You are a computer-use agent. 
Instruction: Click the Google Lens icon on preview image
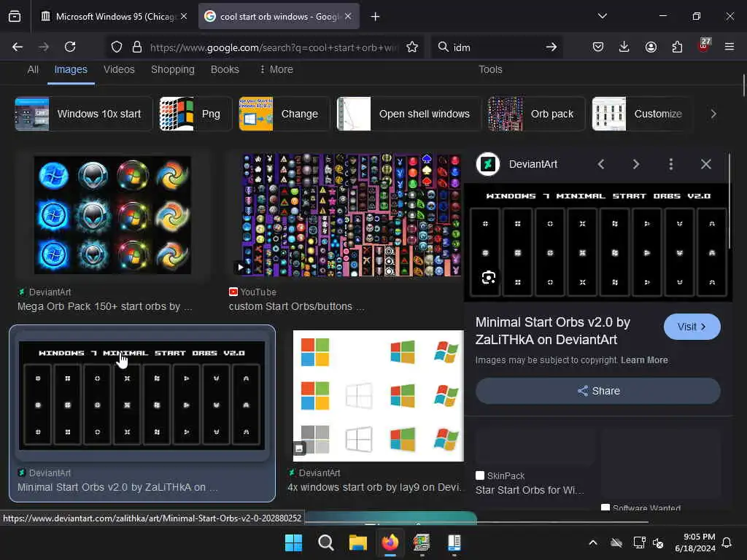pyautogui.click(x=488, y=278)
